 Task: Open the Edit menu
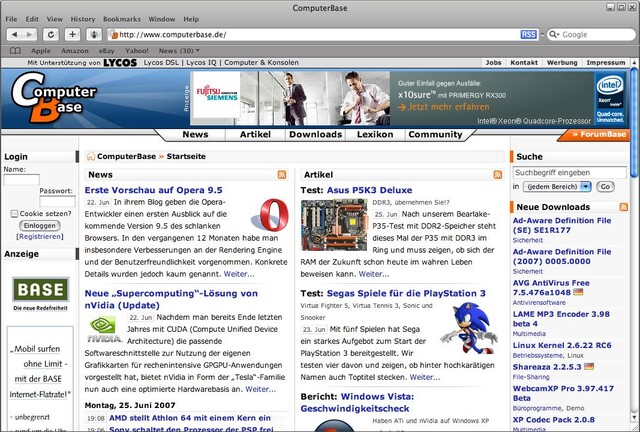32,19
